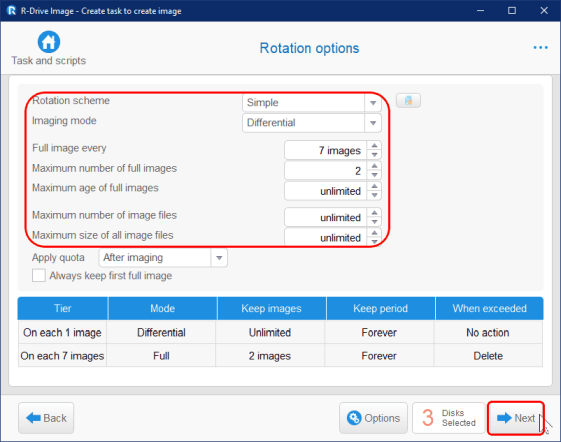561x442 pixels.
Task: Decrease Full image every value
Action: point(374,155)
